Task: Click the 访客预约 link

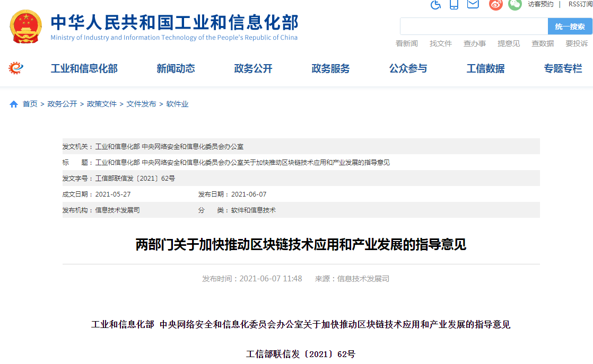Action: (540, 4)
